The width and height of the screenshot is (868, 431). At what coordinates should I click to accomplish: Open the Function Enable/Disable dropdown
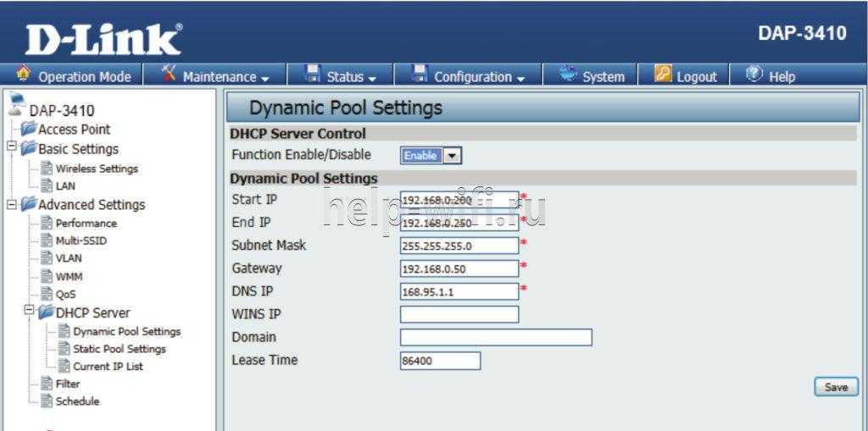pos(453,156)
